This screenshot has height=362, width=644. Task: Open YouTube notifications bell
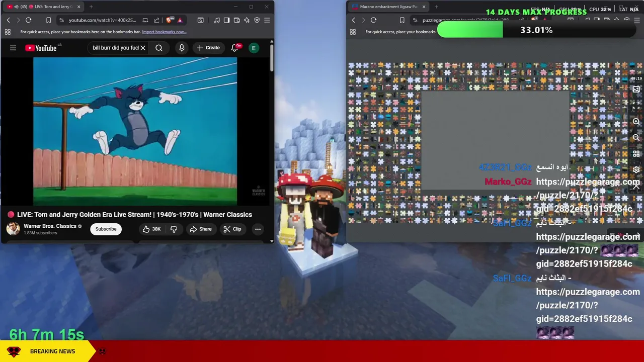point(234,48)
